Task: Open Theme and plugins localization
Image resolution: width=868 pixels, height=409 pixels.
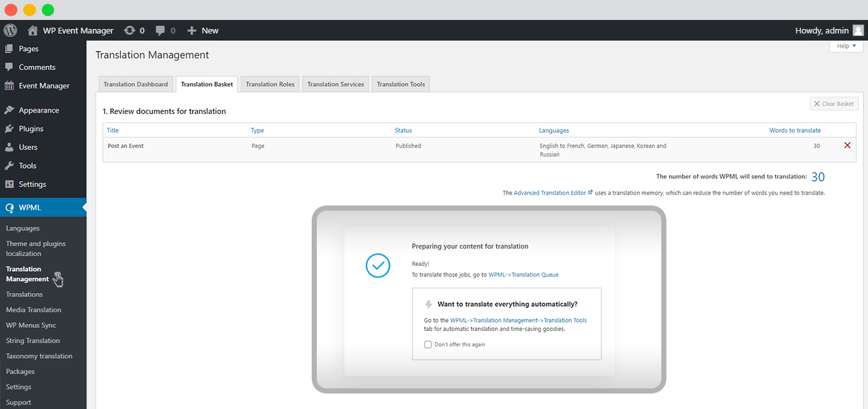Action: 35,249
